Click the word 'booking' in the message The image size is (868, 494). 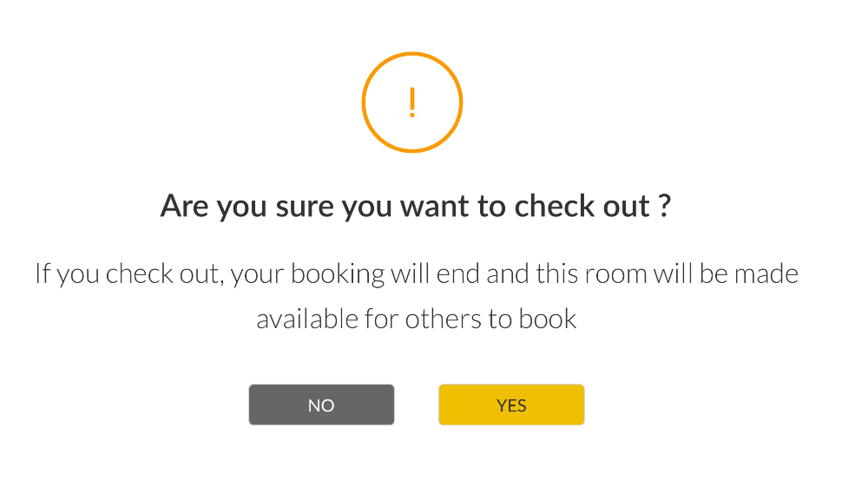[338, 274]
